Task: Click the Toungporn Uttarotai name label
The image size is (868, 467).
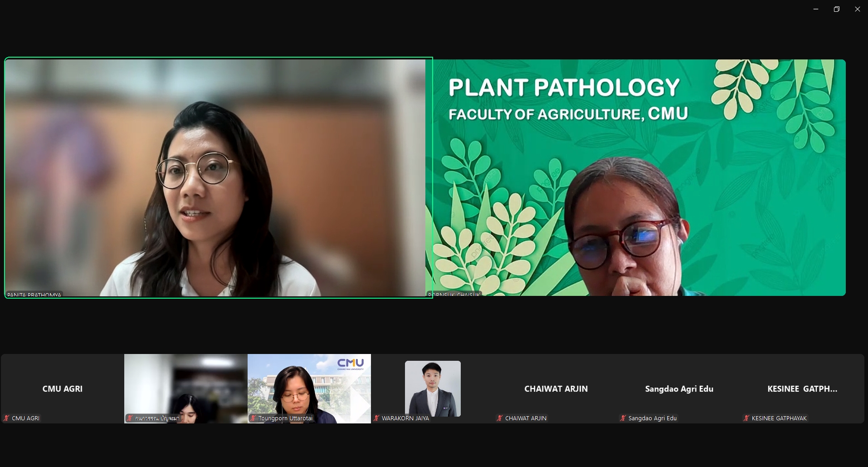Action: pos(285,418)
